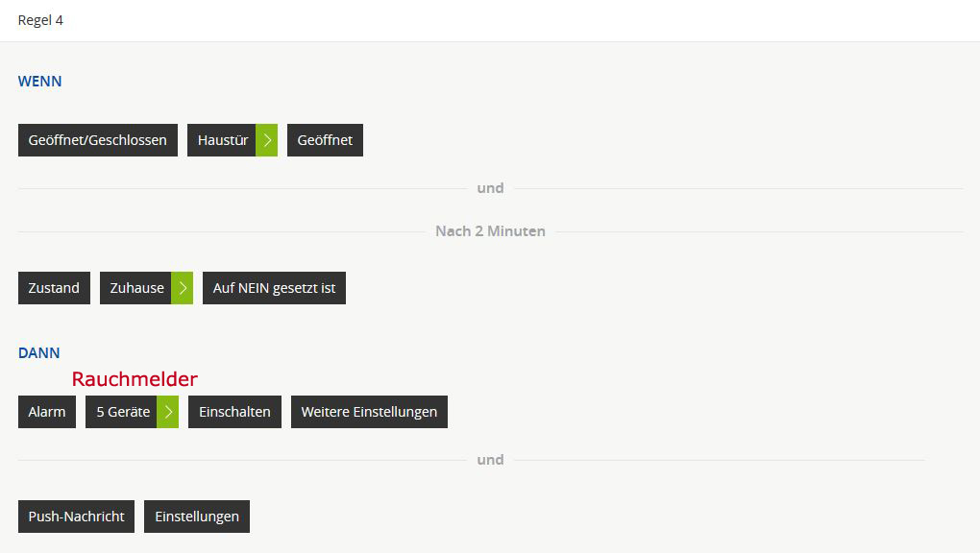The height and width of the screenshot is (553, 980).
Task: Select the Alarm action type
Action: [x=47, y=412]
